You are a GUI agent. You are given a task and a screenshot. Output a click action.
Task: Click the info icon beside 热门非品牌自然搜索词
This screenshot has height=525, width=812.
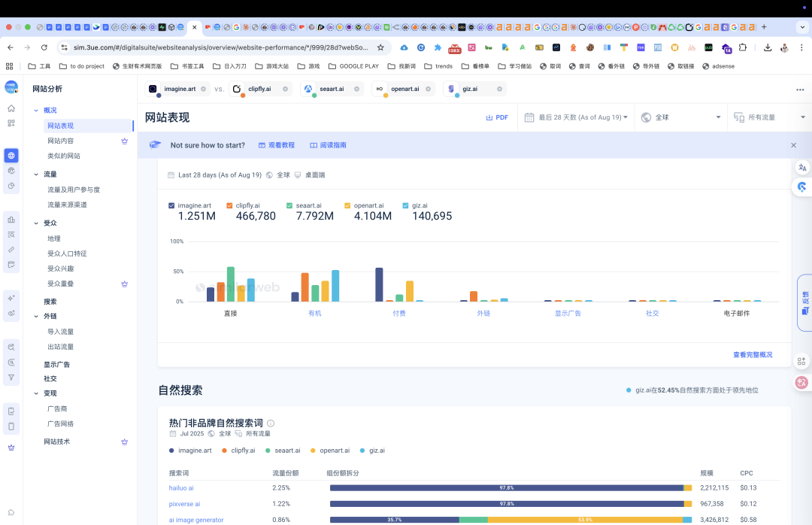[271, 423]
